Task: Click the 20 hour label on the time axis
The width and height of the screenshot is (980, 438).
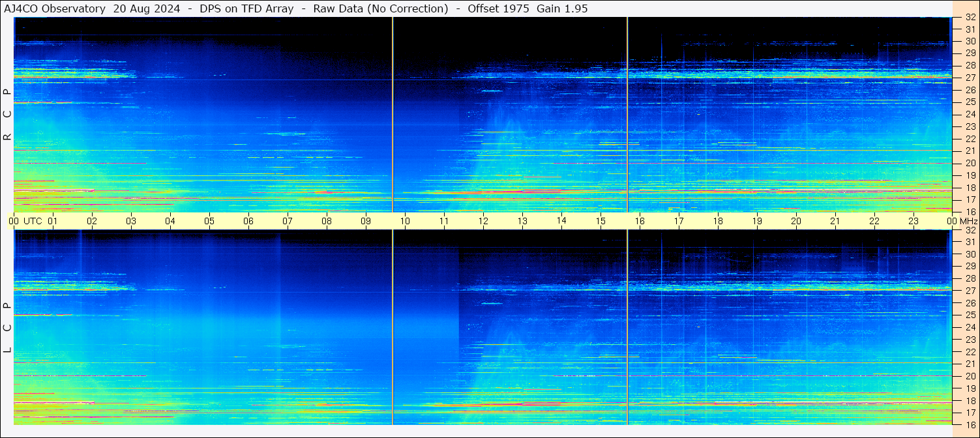Action: (796, 221)
